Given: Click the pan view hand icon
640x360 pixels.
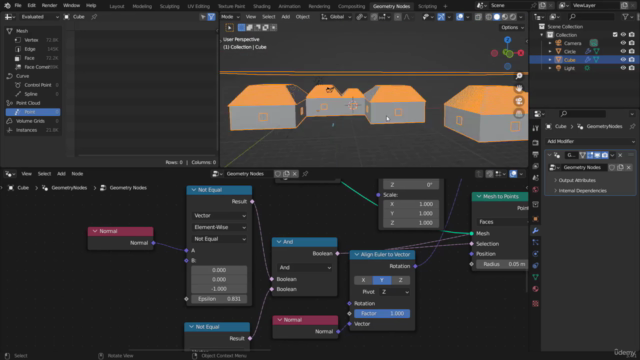Looking at the screenshot, I should pos(519,88).
